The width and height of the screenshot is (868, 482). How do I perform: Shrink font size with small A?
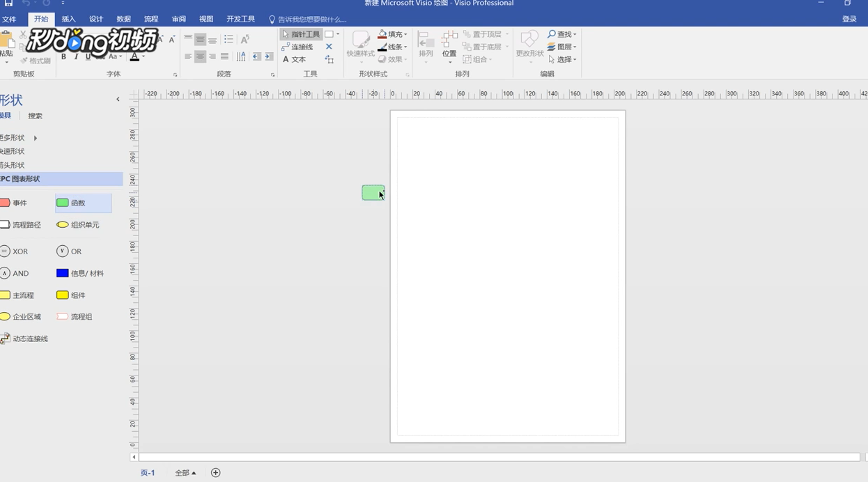click(172, 40)
